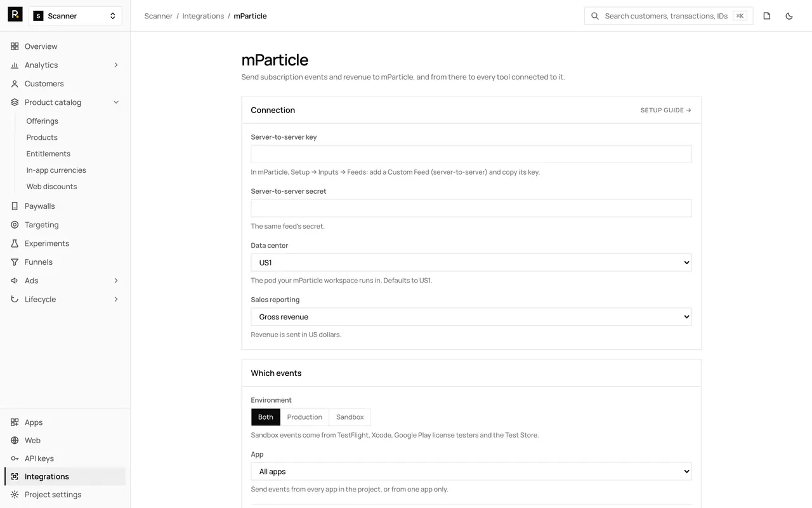Click the Server-to-server key input field
Screen dimensions: 812x508
[471, 154]
